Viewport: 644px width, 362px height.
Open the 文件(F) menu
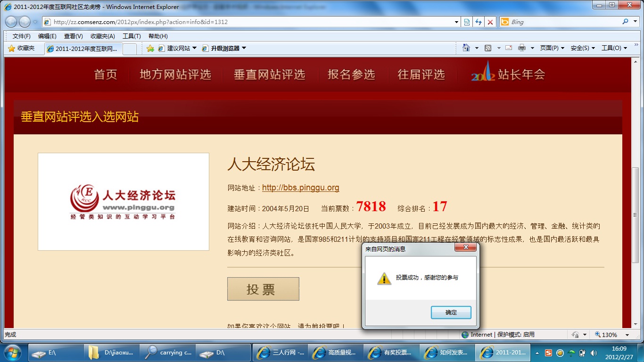tap(22, 36)
